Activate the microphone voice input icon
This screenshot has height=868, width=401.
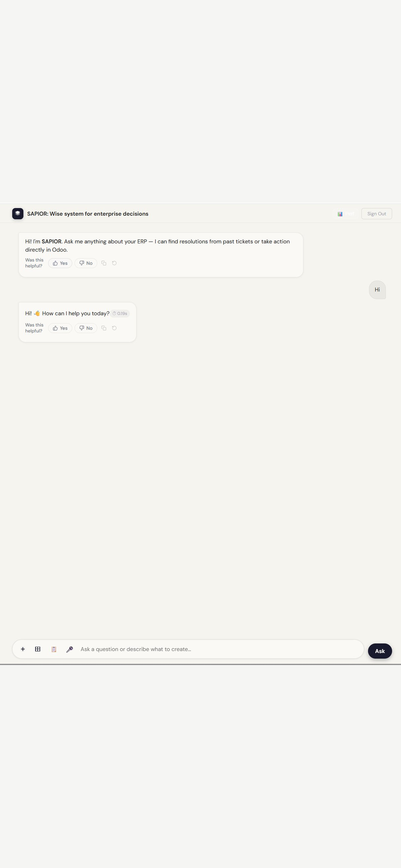(x=69, y=649)
